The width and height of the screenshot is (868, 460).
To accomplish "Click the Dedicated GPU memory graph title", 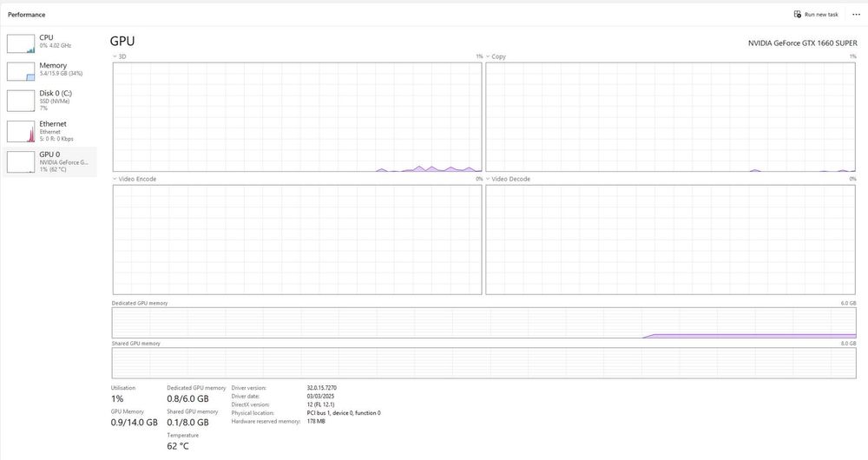I will 140,304.
